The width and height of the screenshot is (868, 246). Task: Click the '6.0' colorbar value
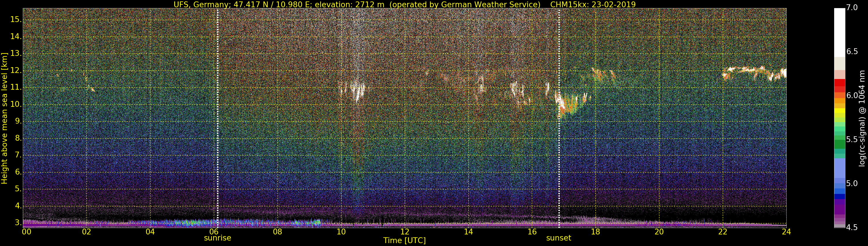click(x=852, y=96)
